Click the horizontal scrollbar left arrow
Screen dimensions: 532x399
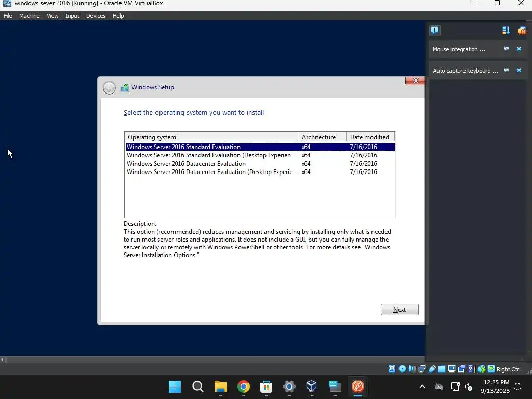pyautogui.click(x=3, y=360)
